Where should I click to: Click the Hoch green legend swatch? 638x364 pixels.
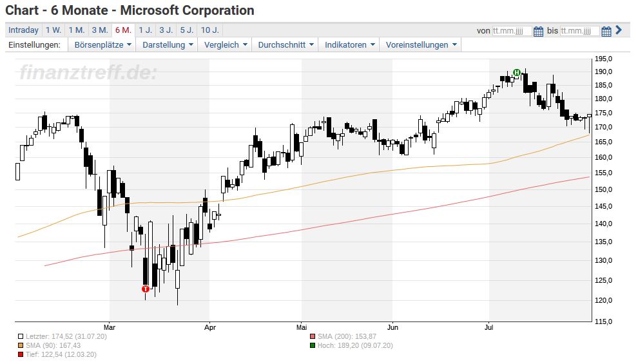click(313, 345)
